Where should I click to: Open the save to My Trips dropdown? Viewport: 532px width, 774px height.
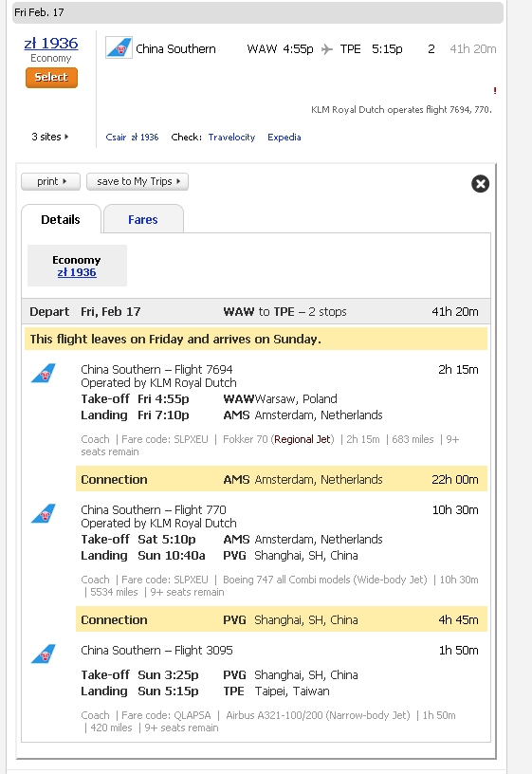pos(138,181)
